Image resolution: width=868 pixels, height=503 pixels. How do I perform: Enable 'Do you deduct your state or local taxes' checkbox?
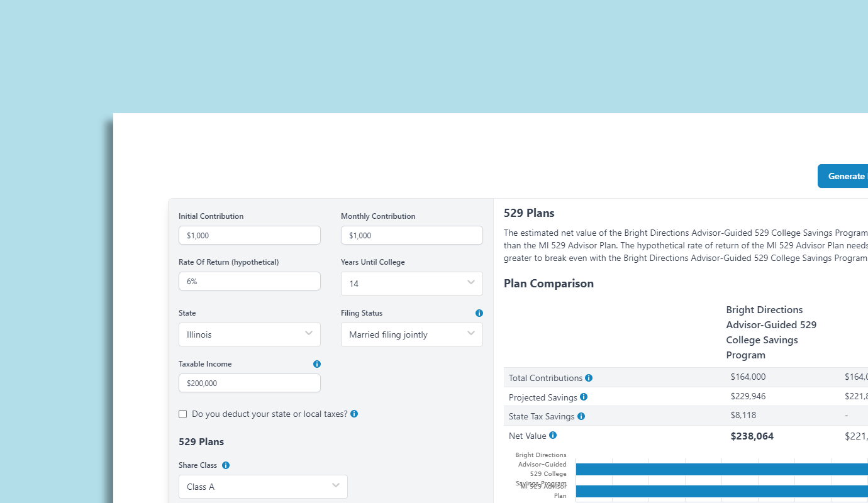pyautogui.click(x=183, y=414)
